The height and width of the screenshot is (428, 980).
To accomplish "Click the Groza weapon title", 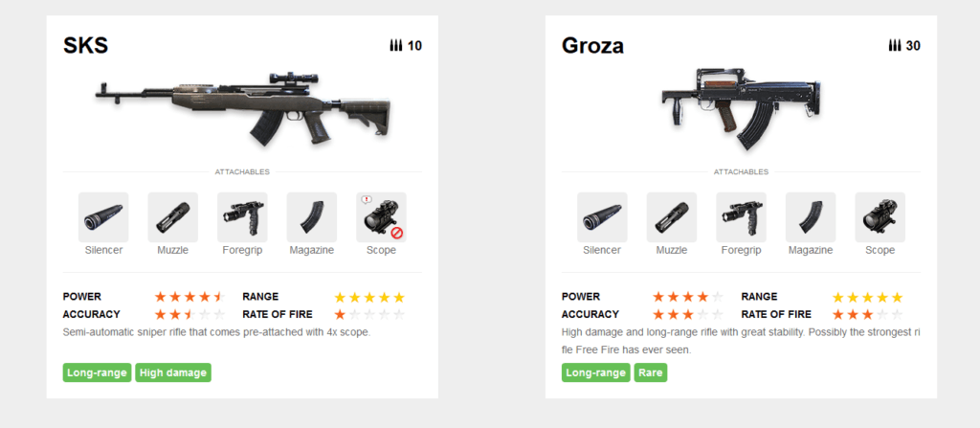I will point(593,45).
